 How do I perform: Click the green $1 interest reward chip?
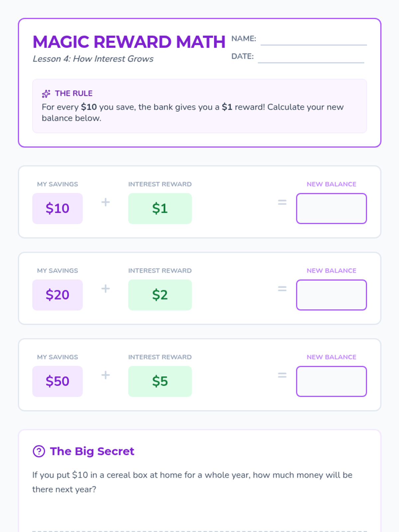pyautogui.click(x=160, y=208)
